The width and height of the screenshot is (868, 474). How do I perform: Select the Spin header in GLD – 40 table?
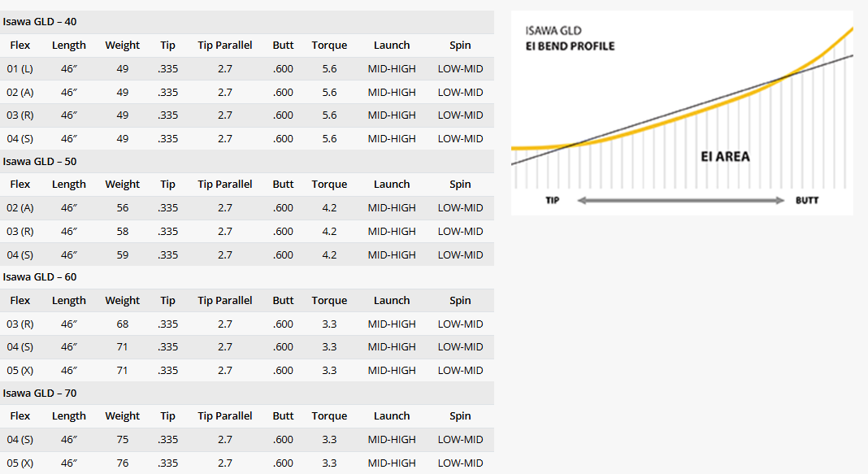click(x=460, y=46)
